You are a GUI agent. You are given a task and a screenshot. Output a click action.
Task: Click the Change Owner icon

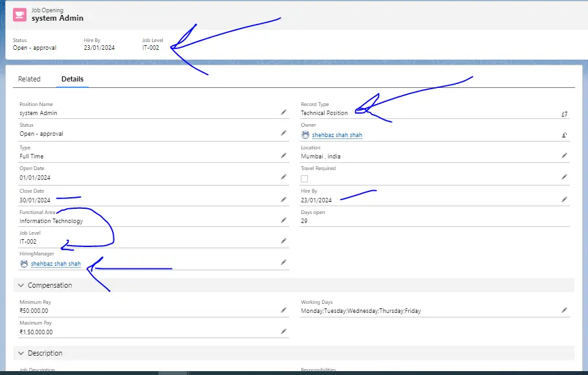coord(564,135)
